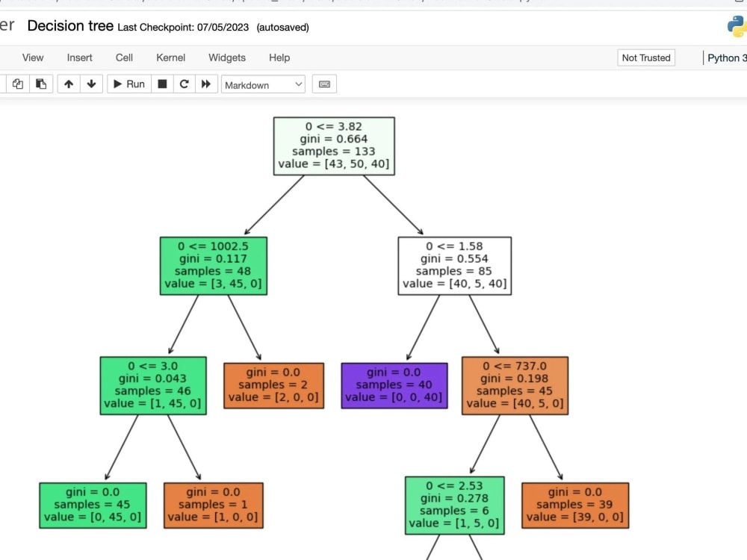Screen dimensions: 747x560
Task: Interrupt the kernel with the stop icon
Action: 162,84
